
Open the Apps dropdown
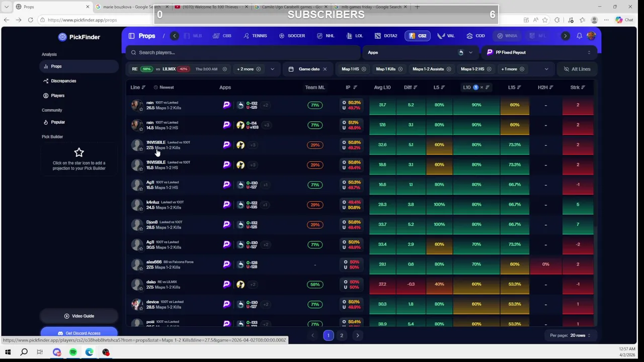click(x=421, y=52)
